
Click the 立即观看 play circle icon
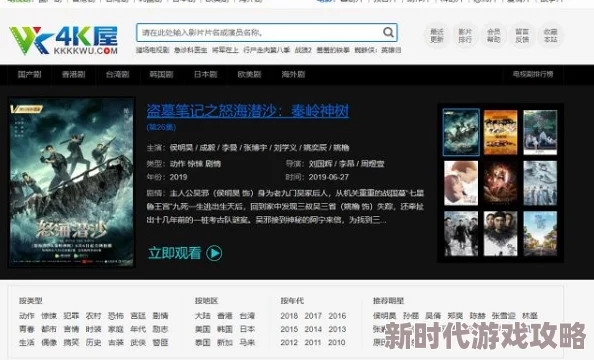coord(214,253)
